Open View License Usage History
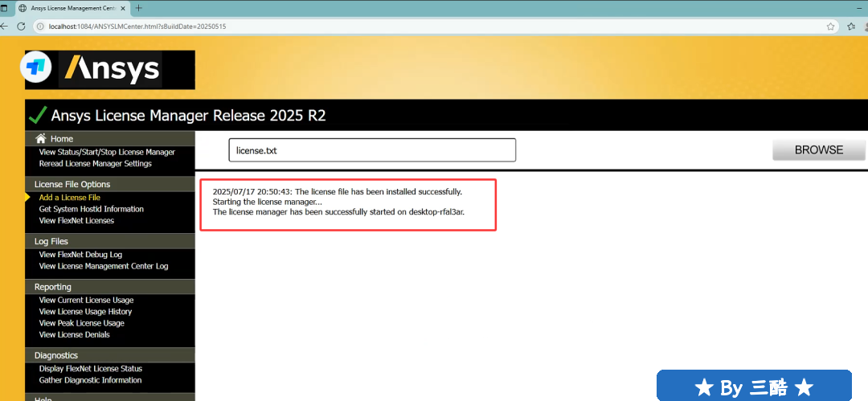This screenshot has height=401, width=868. point(85,311)
